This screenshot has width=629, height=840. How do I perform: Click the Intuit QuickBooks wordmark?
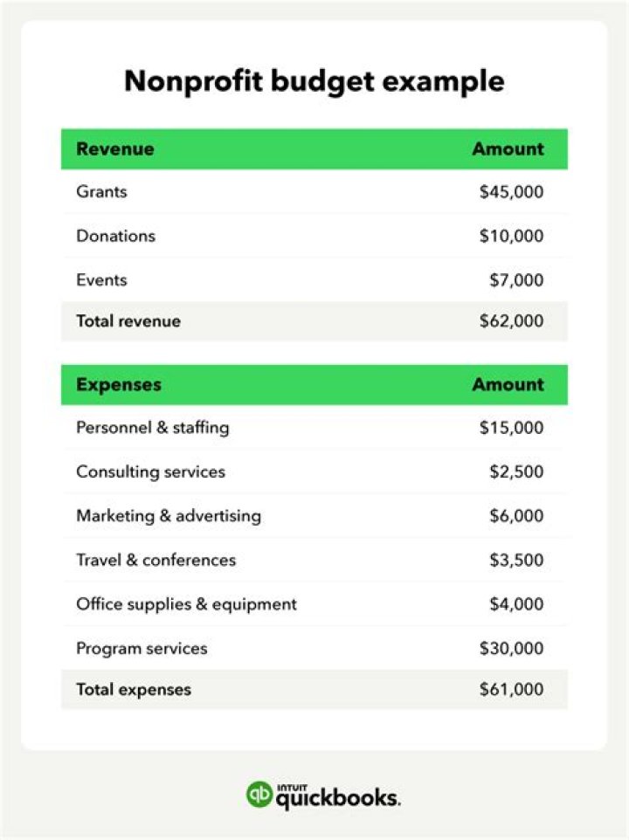[x=338, y=795]
